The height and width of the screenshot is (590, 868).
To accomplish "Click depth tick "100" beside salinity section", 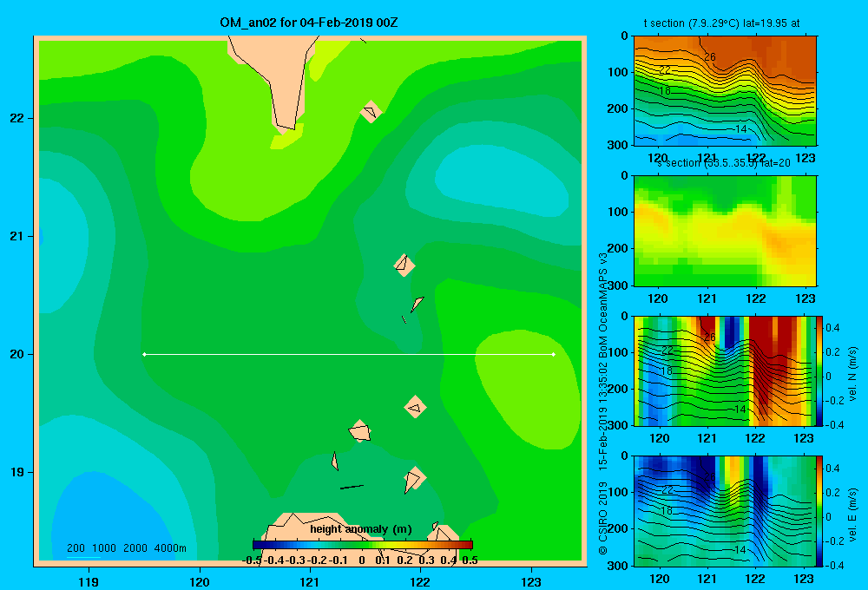I will tap(618, 212).
